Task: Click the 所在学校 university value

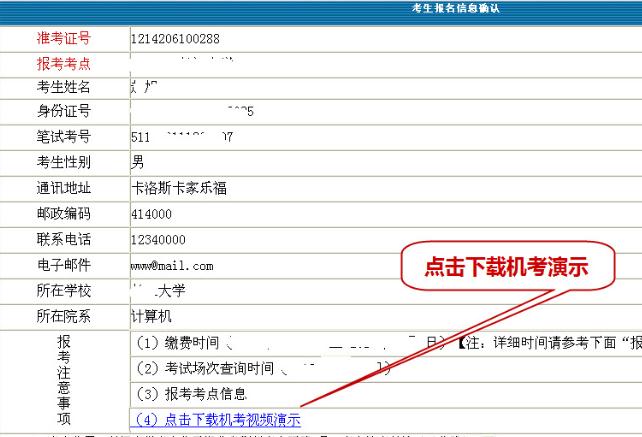Action: click(x=159, y=291)
